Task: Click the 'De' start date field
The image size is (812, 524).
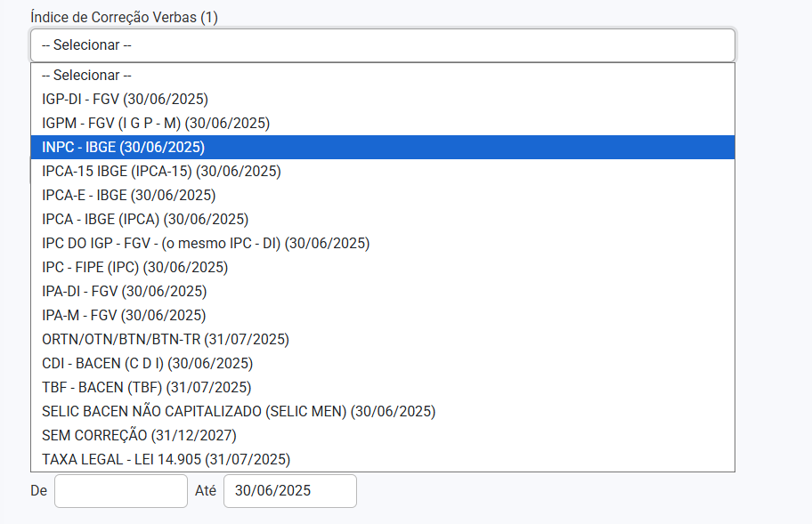Action: [121, 491]
